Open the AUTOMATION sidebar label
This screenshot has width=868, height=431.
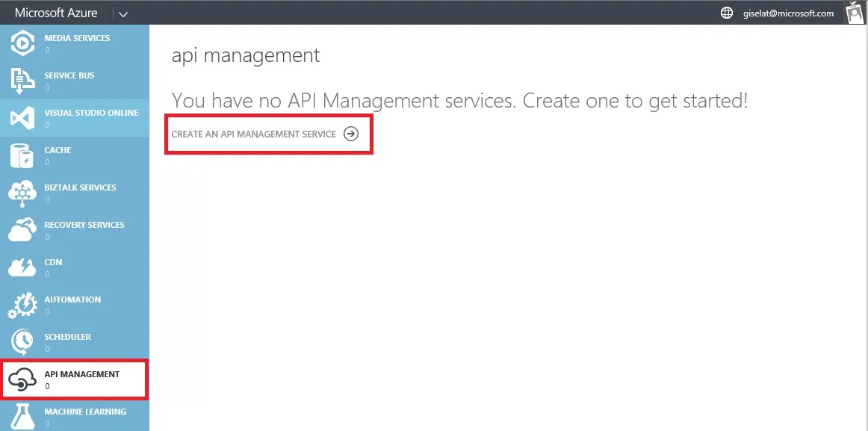72,300
